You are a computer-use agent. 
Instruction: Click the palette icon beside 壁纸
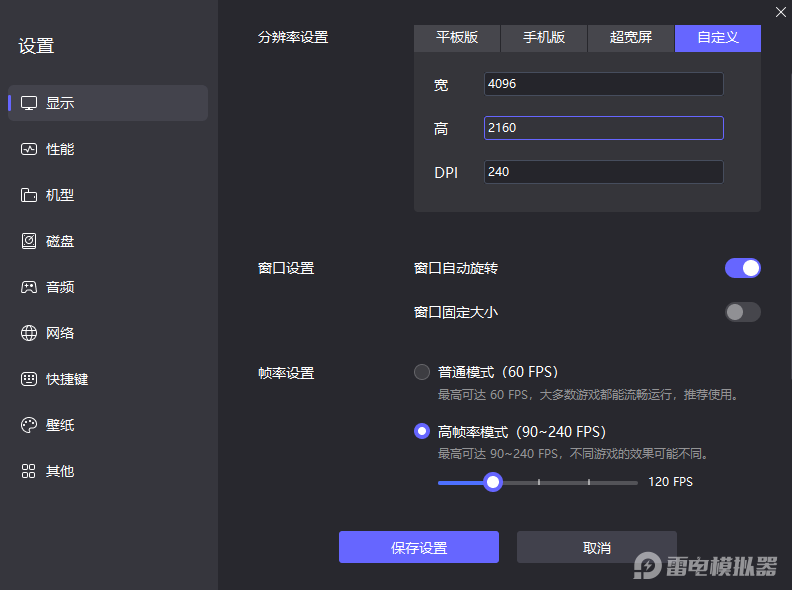tap(29, 425)
